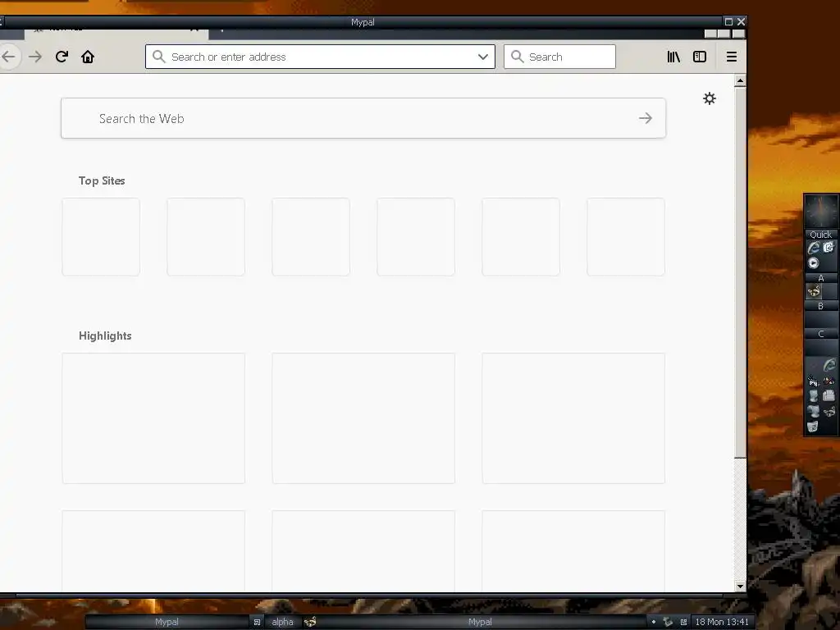Click the vertical scrollbar thumb

(x=740, y=273)
